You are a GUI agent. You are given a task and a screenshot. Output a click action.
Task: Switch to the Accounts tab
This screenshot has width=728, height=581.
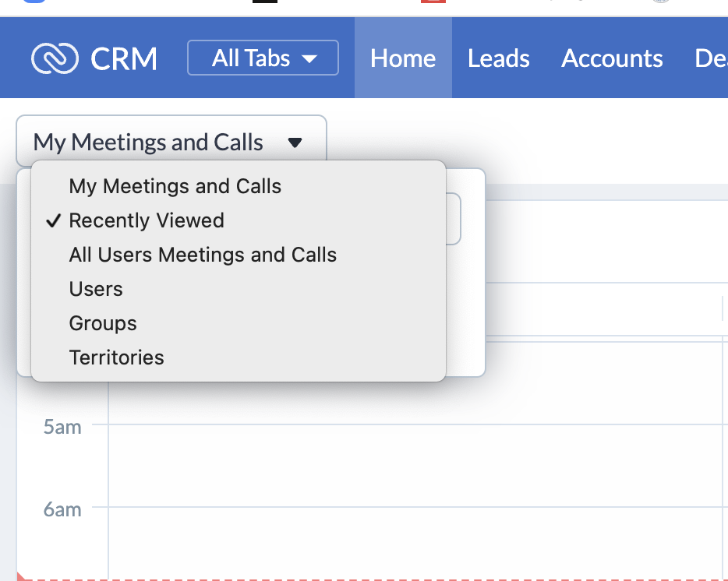pyautogui.click(x=612, y=58)
